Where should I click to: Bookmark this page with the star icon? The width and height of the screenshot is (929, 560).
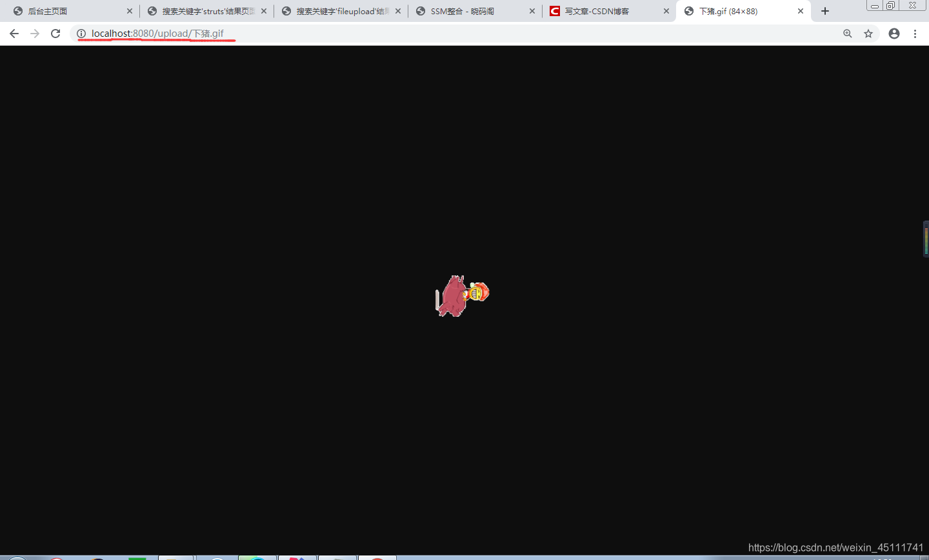[868, 34]
